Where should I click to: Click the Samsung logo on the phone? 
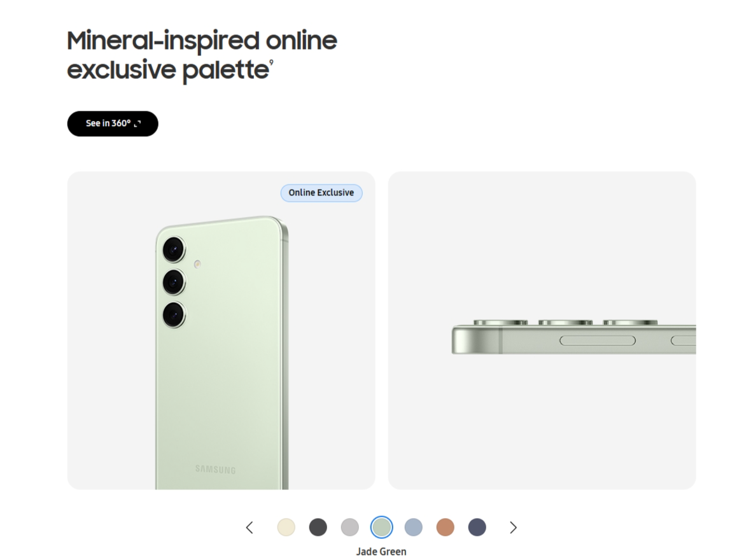pos(215,470)
